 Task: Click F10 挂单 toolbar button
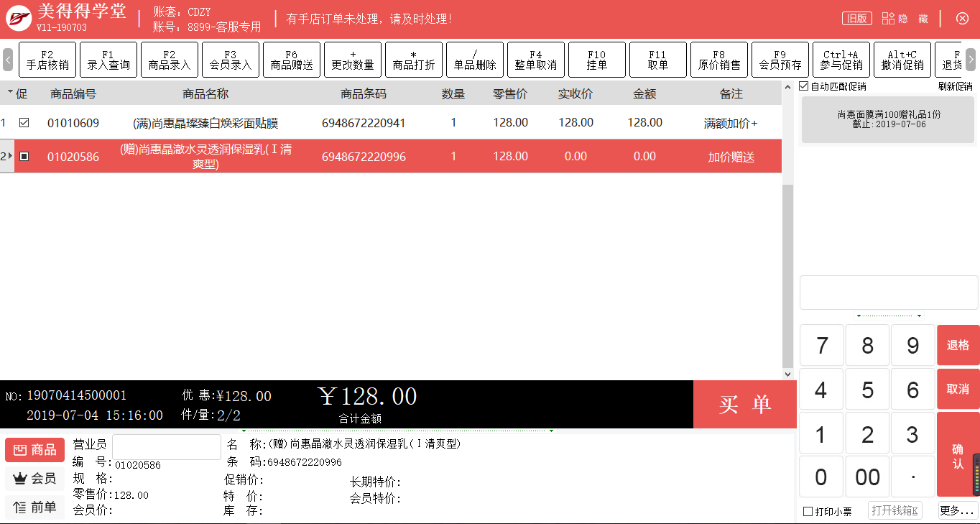(597, 60)
